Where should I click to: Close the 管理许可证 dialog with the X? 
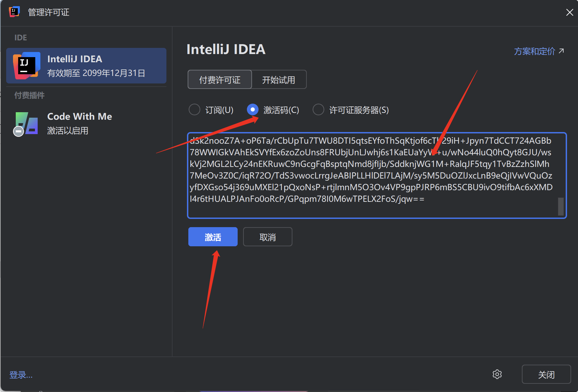coord(569,12)
